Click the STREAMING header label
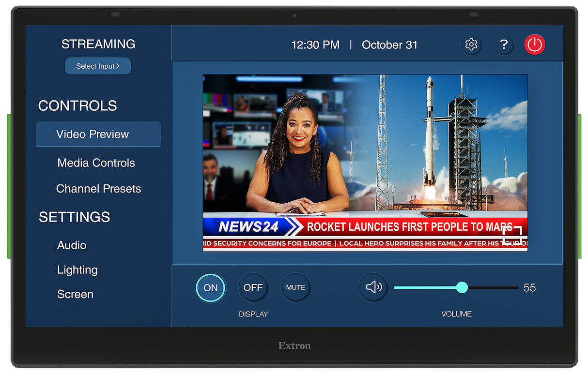This screenshot has height=375, width=588. pyautogui.click(x=98, y=44)
